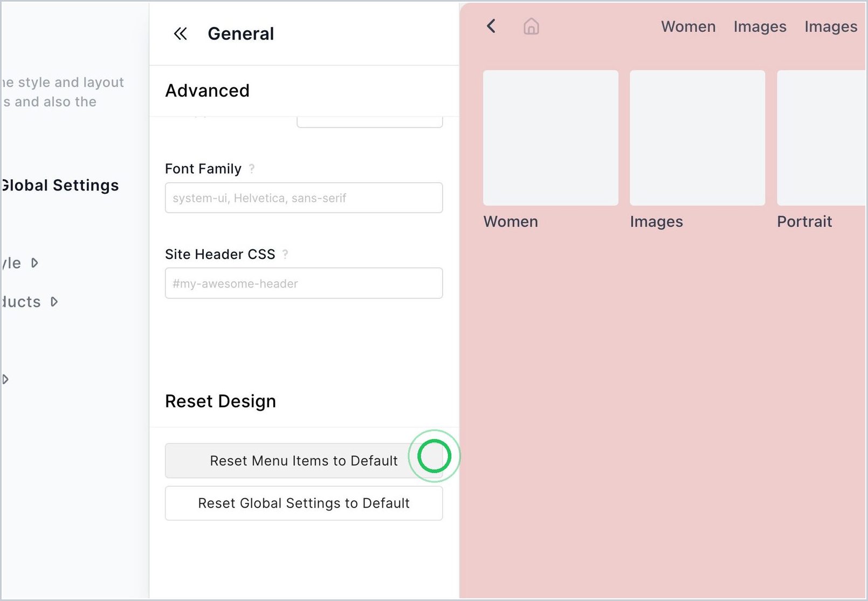Click the Portrait label under thumbnail
This screenshot has width=868, height=601.
(804, 222)
